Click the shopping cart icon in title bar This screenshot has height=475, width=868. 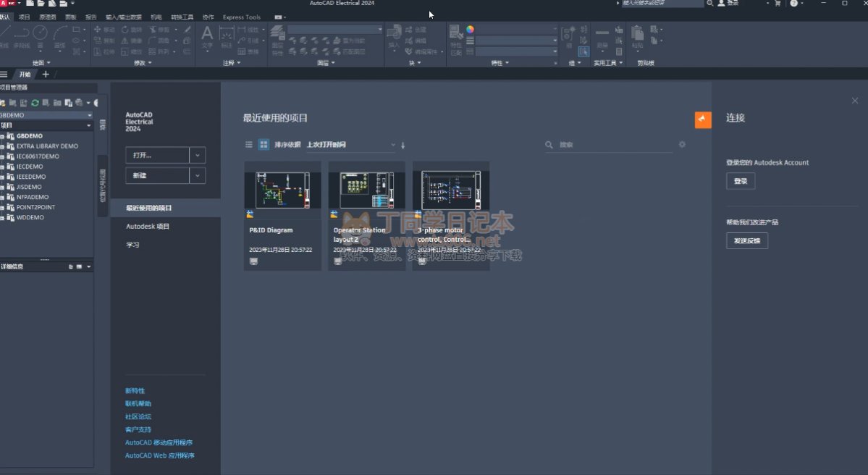[778, 4]
